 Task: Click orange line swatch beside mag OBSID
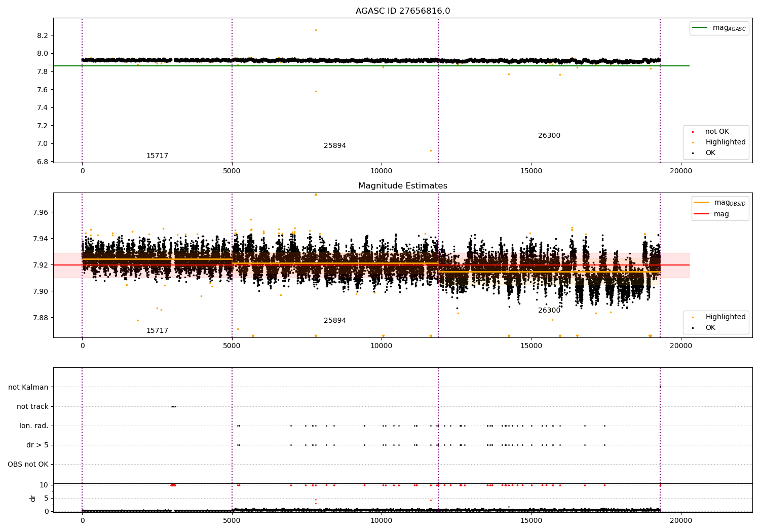(702, 203)
